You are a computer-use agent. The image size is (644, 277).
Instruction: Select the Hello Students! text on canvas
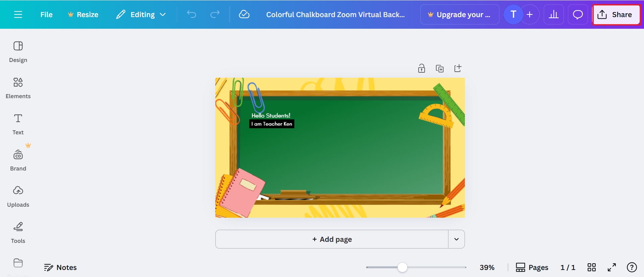(x=271, y=116)
